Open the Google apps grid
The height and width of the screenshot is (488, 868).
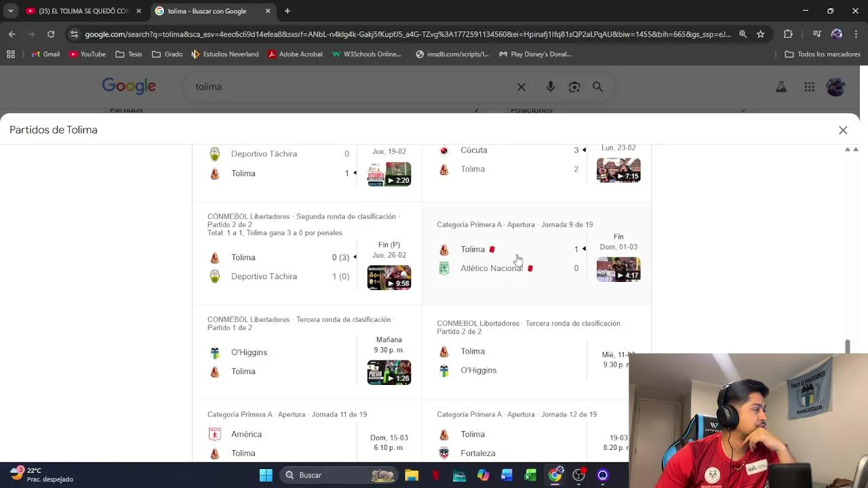pos(809,87)
